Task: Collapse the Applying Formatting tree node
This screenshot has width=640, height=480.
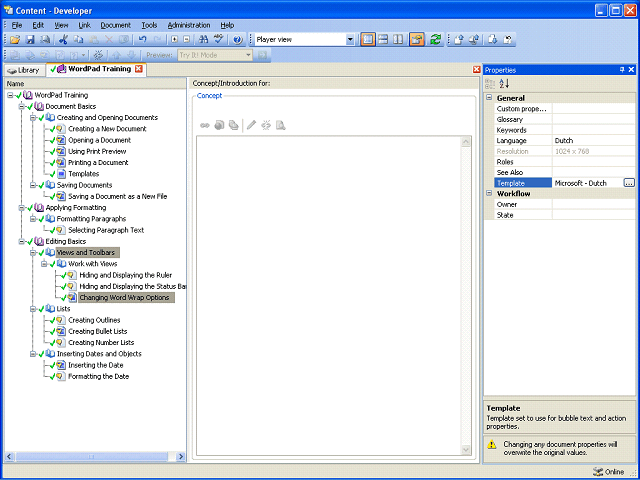Action: pyautogui.click(x=22, y=208)
